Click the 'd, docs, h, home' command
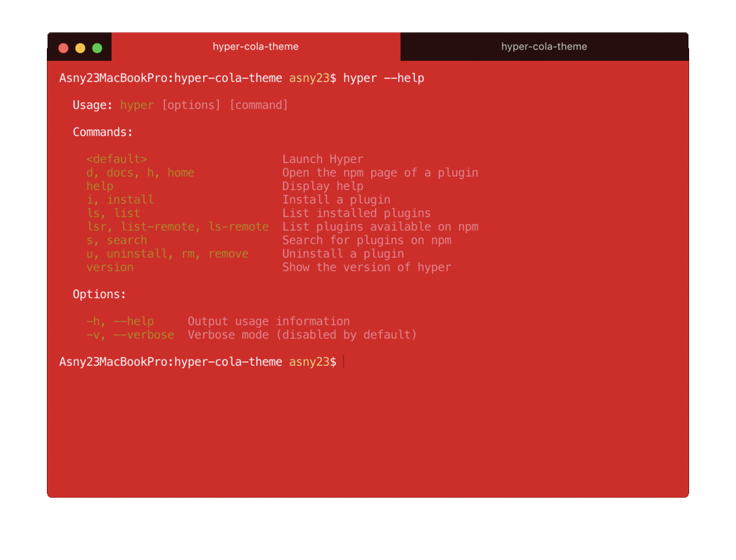The width and height of the screenshot is (736, 560). (141, 173)
